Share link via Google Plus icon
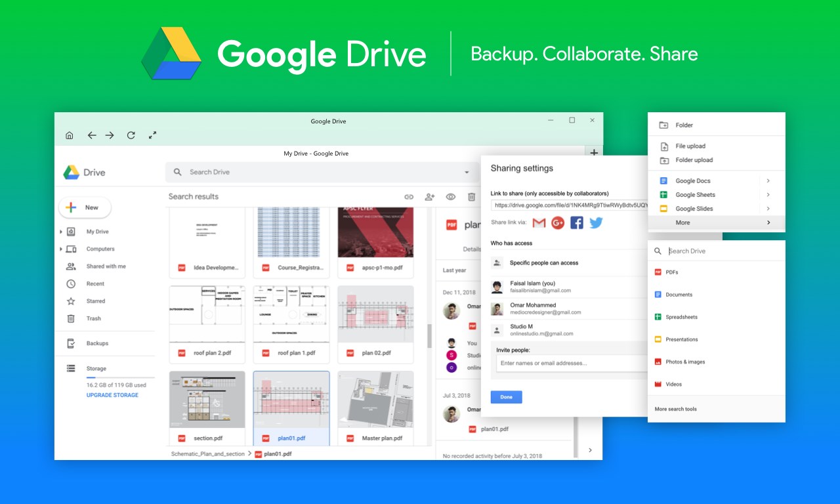Screen dimensions: 840x504 point(558,223)
